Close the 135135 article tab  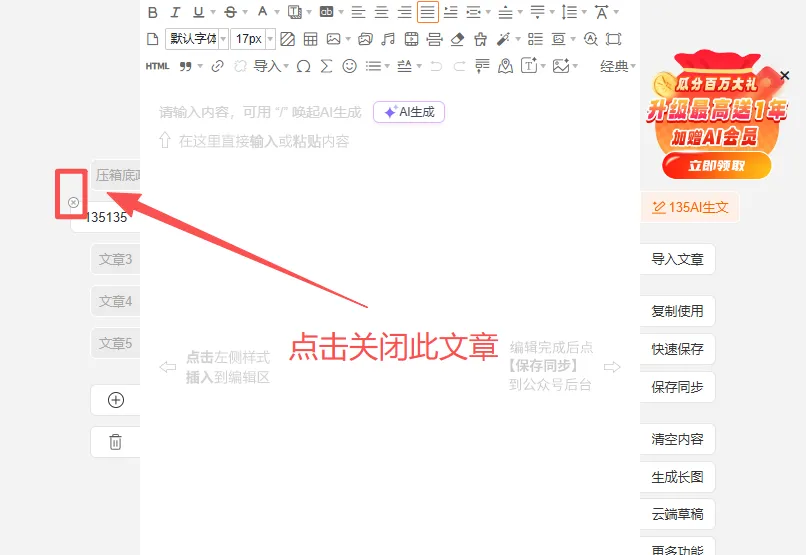pos(74,202)
